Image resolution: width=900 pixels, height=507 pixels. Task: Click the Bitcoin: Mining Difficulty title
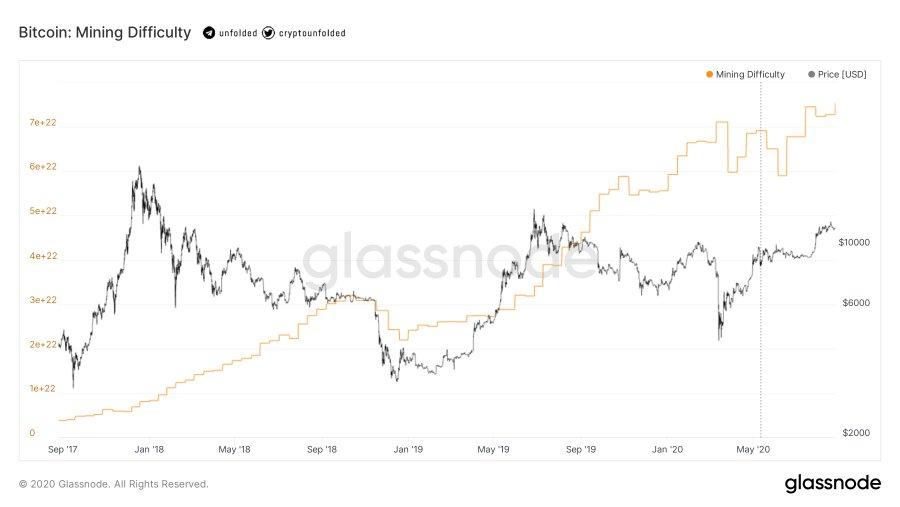point(105,33)
